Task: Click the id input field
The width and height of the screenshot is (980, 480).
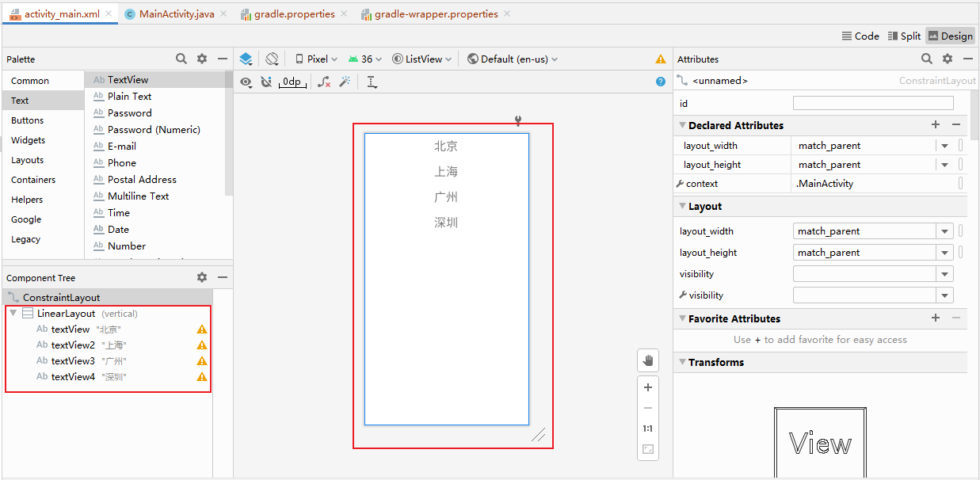Action: [x=873, y=104]
